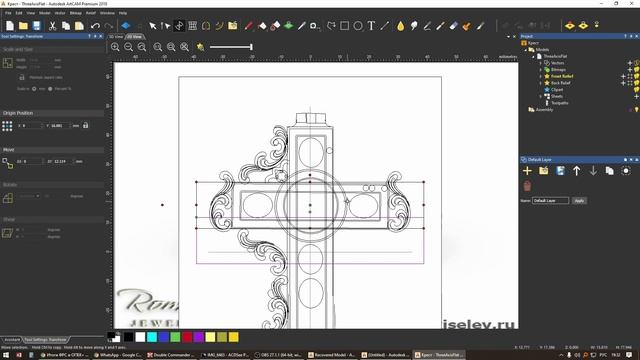The width and height of the screenshot is (640, 360).
Task: Select the arrow Select tool
Action: (153, 26)
